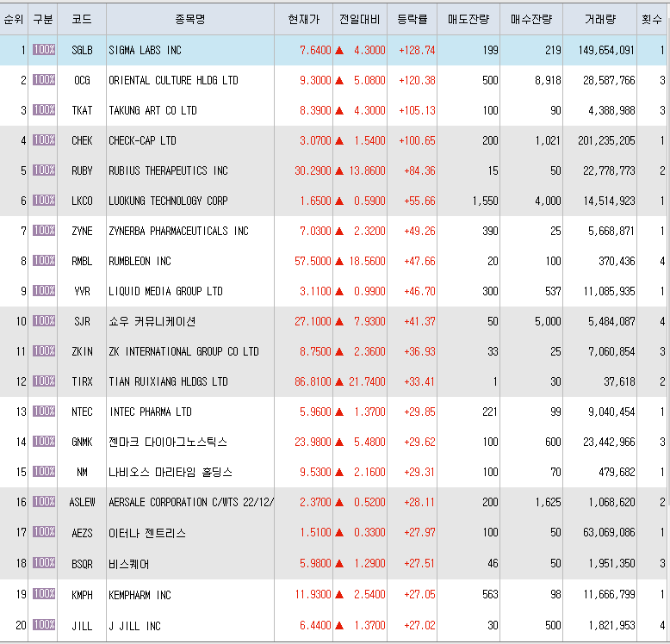
Task: Click the 코드 column header
Action: pyautogui.click(x=82, y=19)
